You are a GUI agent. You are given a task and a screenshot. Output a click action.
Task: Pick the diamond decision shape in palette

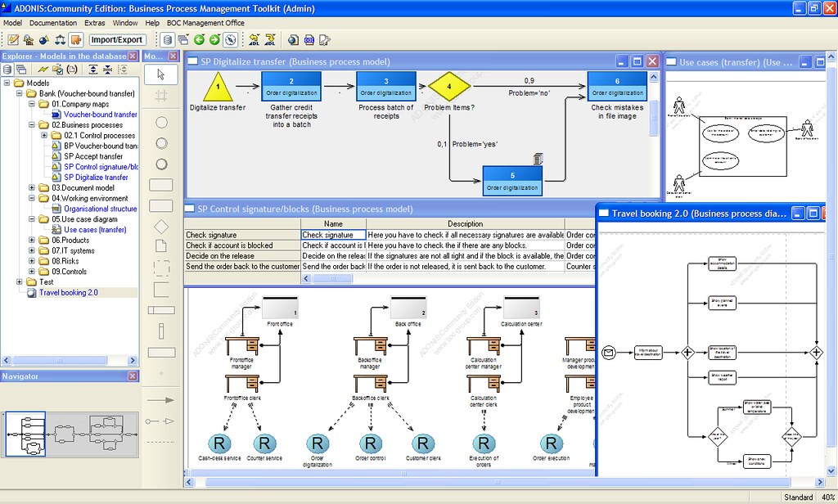point(161,227)
